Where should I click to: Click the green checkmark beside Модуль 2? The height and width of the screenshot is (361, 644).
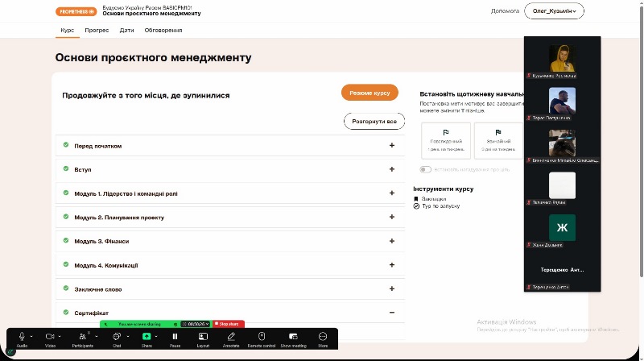(x=66, y=217)
